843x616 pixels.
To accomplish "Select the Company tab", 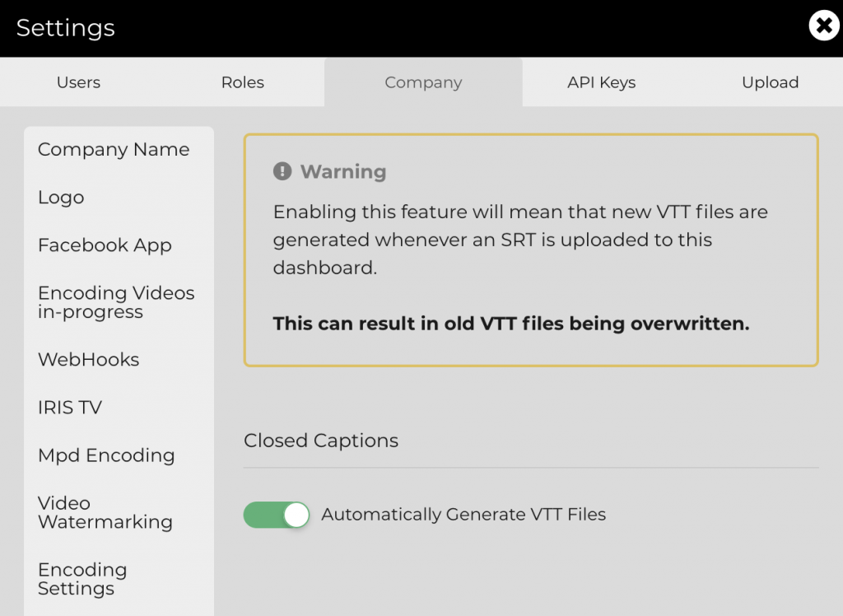I will [423, 82].
